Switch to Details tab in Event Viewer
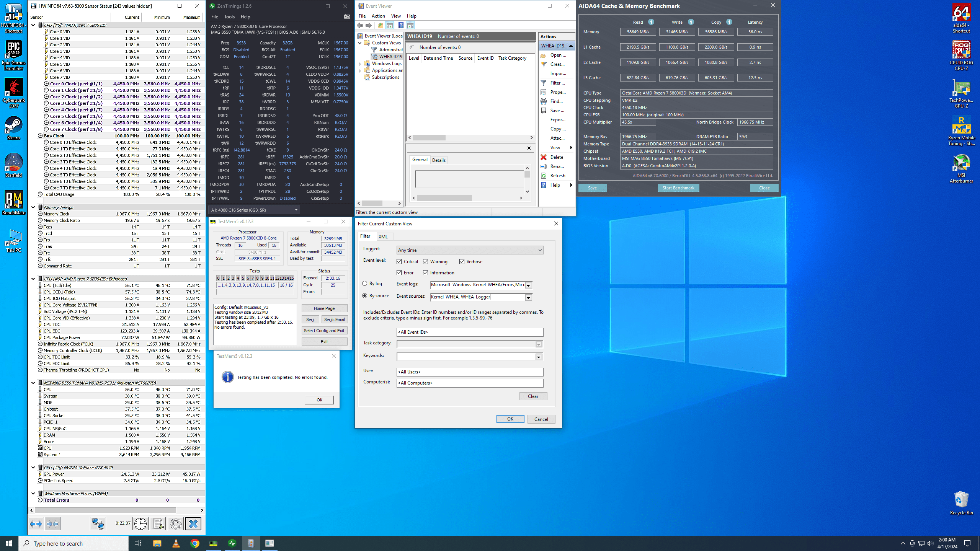 439,160
